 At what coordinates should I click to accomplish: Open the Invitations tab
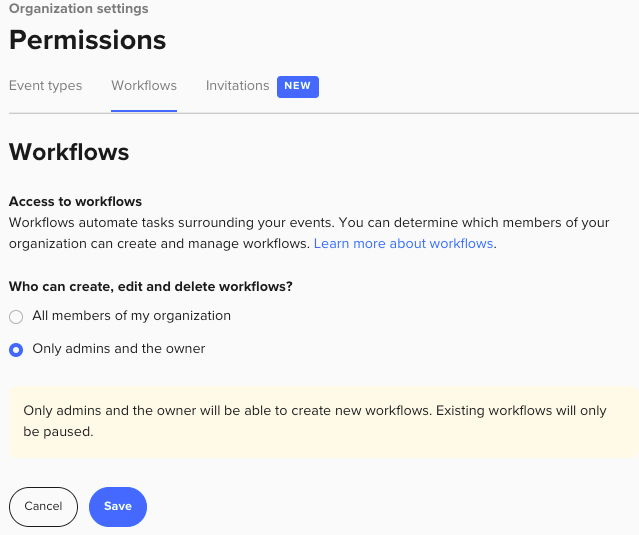click(x=237, y=86)
